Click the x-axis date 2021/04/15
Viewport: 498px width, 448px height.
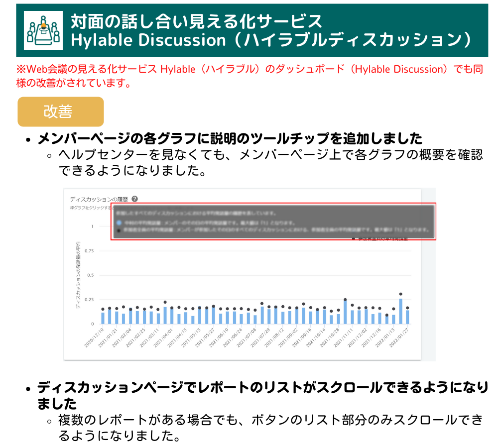[x=177, y=338]
